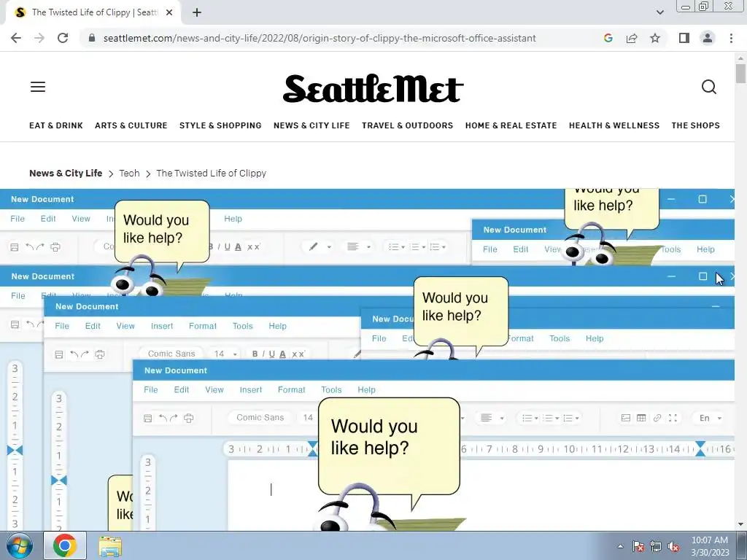Open the Seattle Met site search

pos(709,87)
